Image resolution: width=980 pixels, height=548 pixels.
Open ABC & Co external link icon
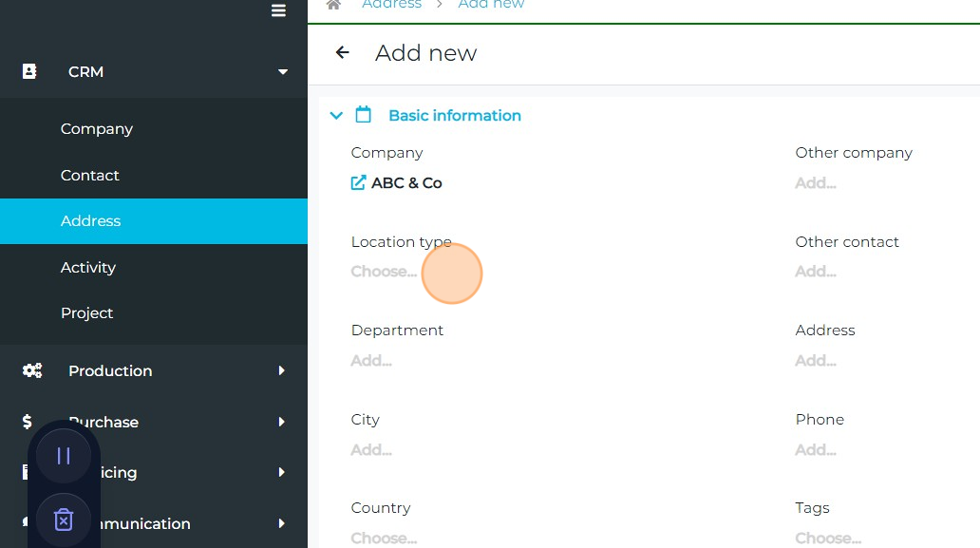358,183
